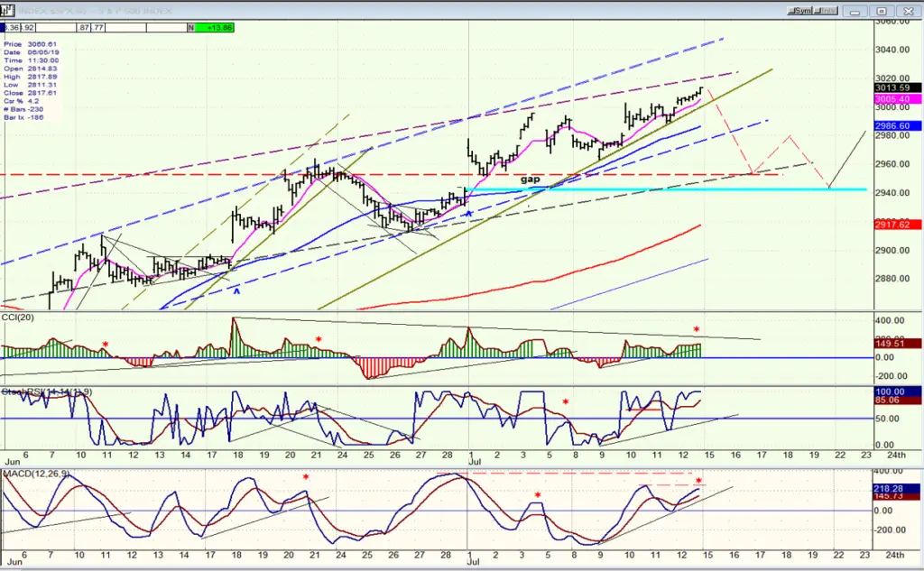Screen dimensions: 924x571
Task: Click the blue 2986.60 moving average tag
Action: pos(898,126)
